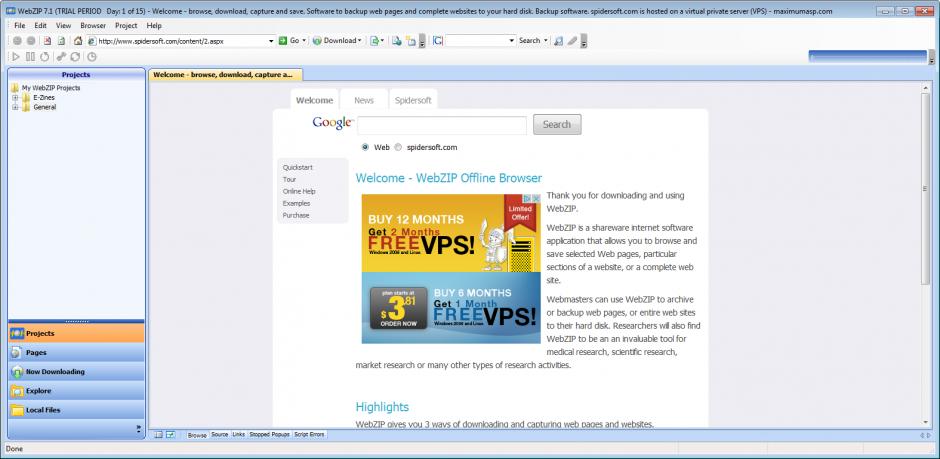
Task: Open the Search button dropdown arrow
Action: 546,41
